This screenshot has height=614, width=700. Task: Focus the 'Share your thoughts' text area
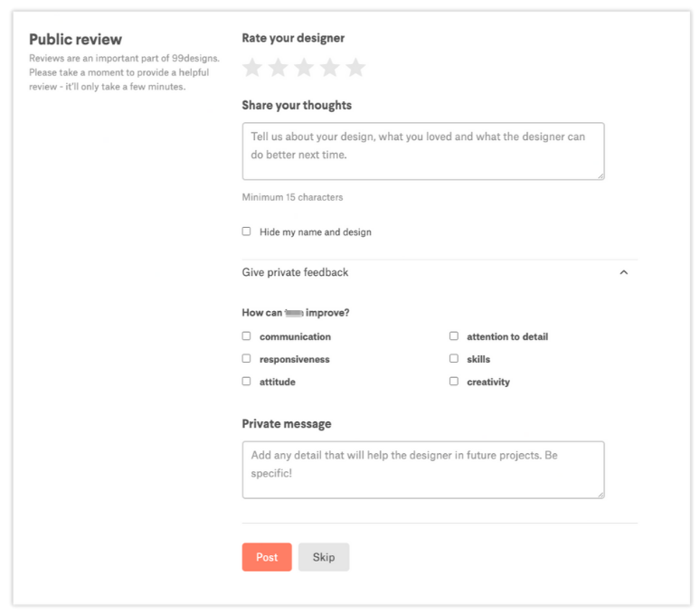click(x=422, y=151)
